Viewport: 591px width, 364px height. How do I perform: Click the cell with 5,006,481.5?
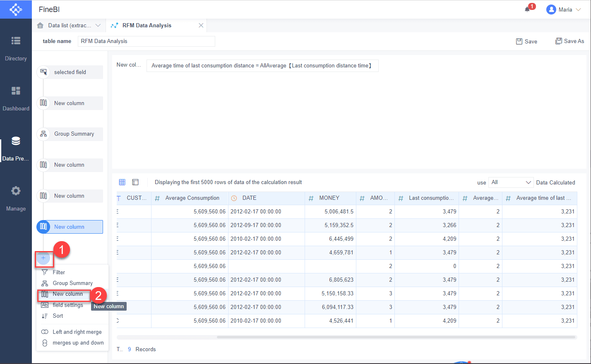[x=330, y=211]
